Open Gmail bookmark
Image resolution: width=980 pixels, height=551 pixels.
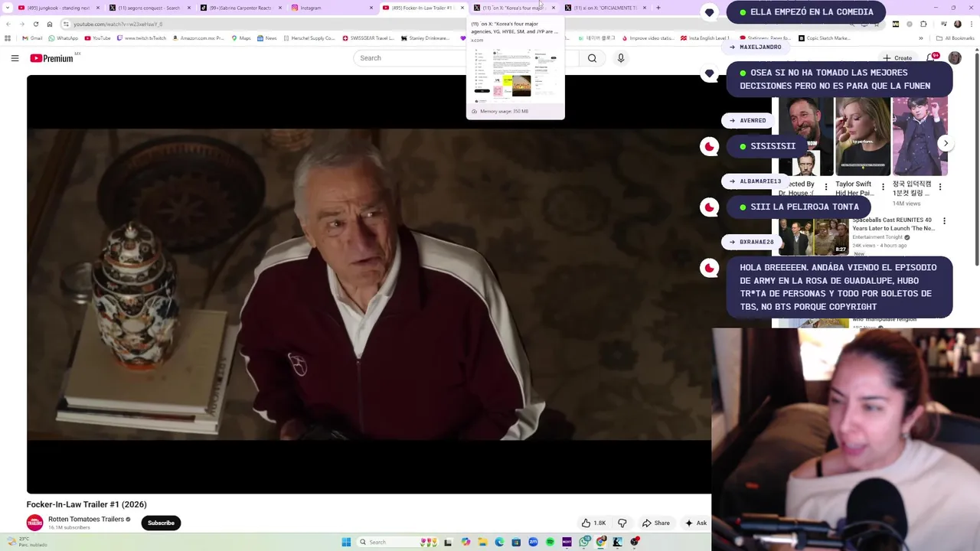click(32, 38)
